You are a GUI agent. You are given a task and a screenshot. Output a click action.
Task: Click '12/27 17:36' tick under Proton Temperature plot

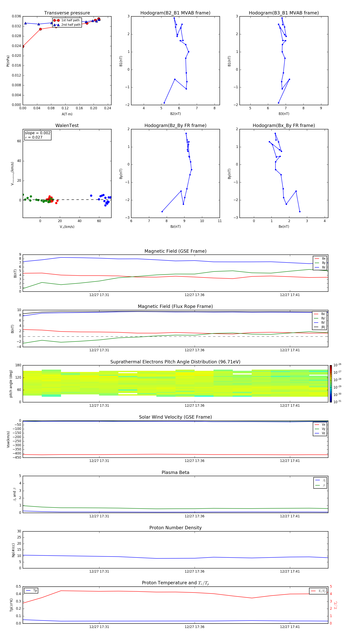[x=194, y=627]
